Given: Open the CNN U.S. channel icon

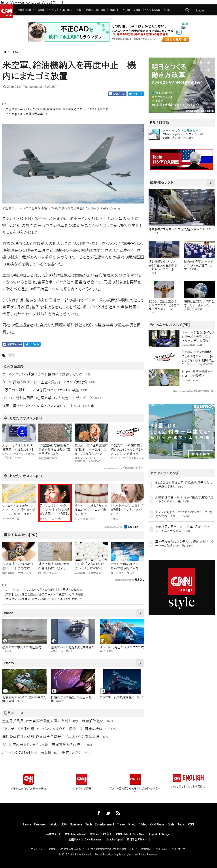Looking at the screenshot, I should coord(135,779).
